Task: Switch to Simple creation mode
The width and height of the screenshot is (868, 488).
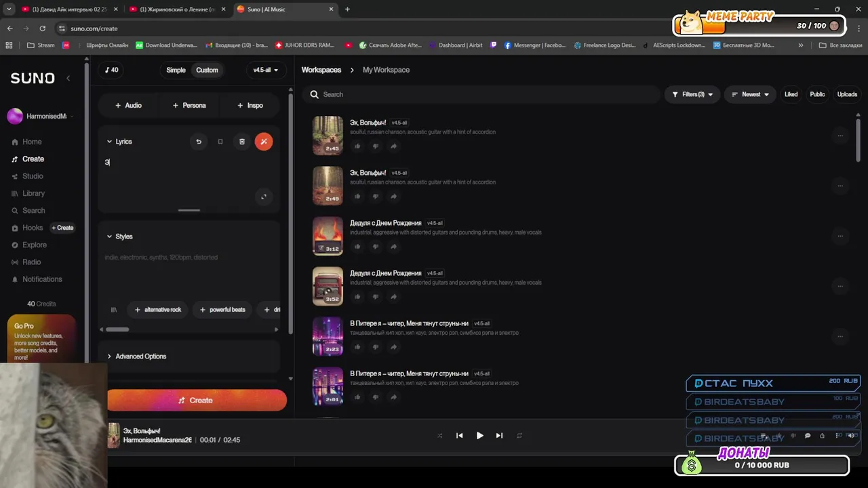Action: click(176, 70)
